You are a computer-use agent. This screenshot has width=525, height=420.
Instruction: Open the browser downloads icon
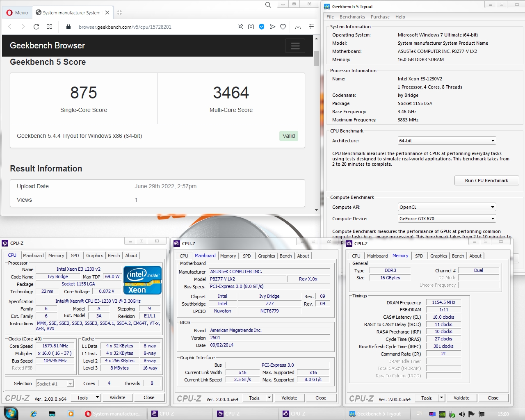pyautogui.click(x=298, y=27)
